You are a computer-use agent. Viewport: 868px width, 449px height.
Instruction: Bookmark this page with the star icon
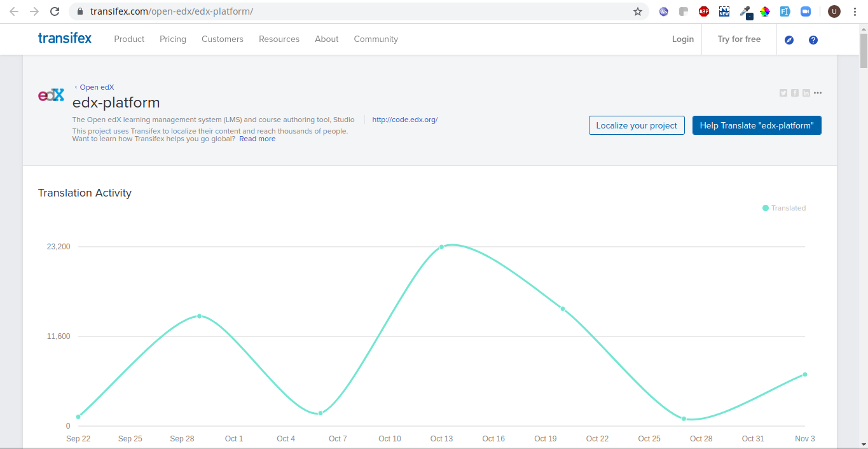[x=637, y=11]
